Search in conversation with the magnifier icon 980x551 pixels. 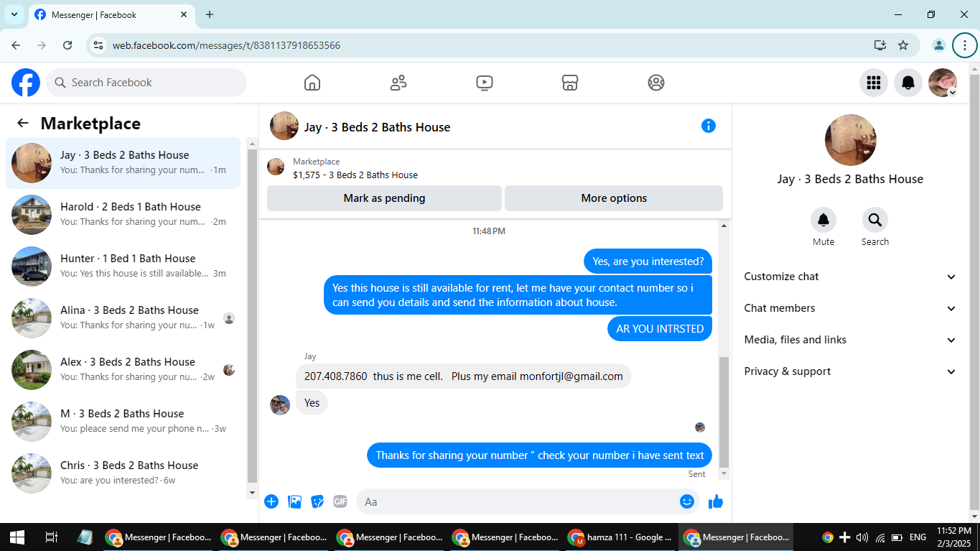click(875, 220)
